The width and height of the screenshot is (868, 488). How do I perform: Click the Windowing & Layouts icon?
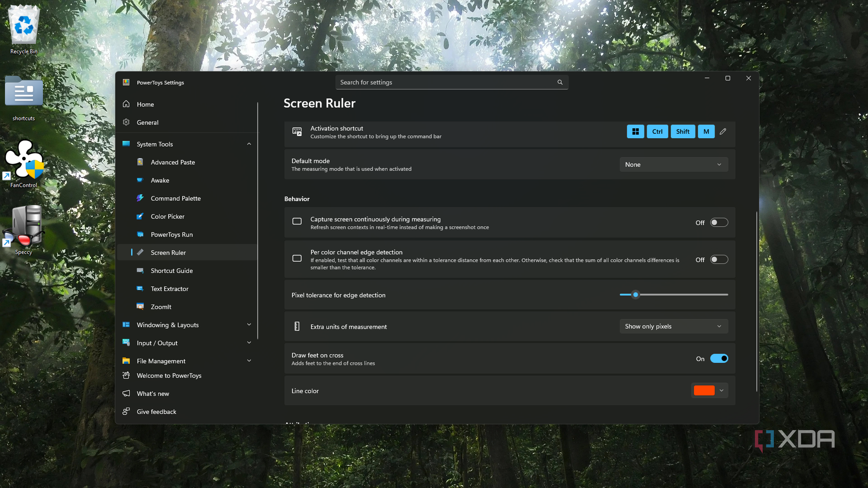point(126,324)
